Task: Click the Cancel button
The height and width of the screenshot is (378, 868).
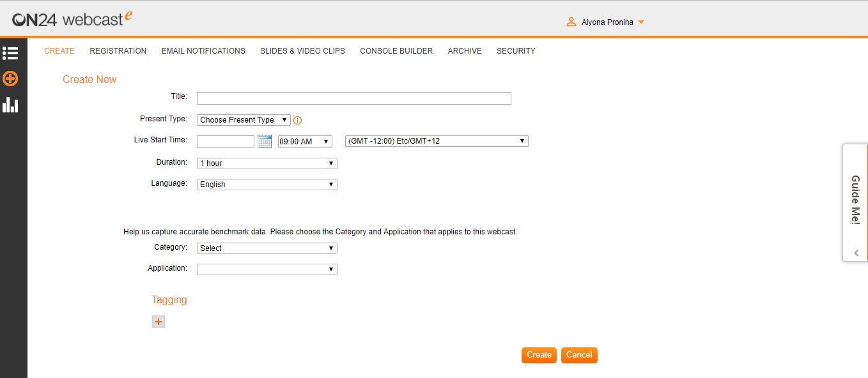Action: (579, 355)
